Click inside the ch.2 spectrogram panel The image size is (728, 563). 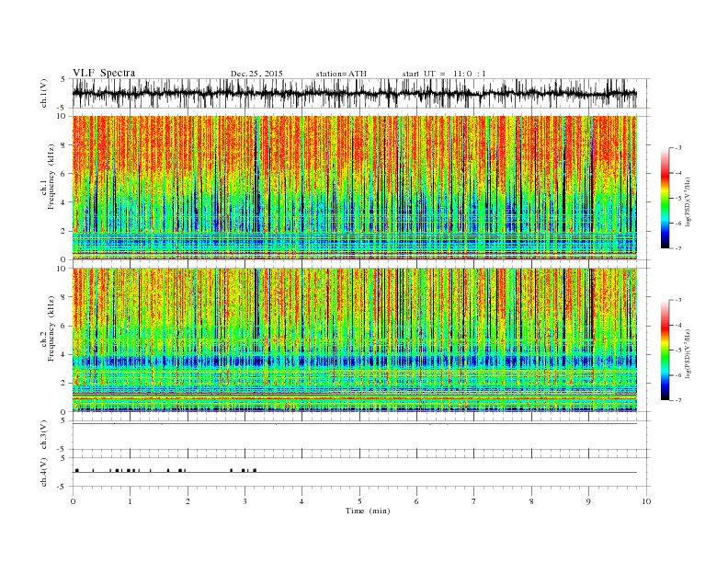[x=354, y=340]
